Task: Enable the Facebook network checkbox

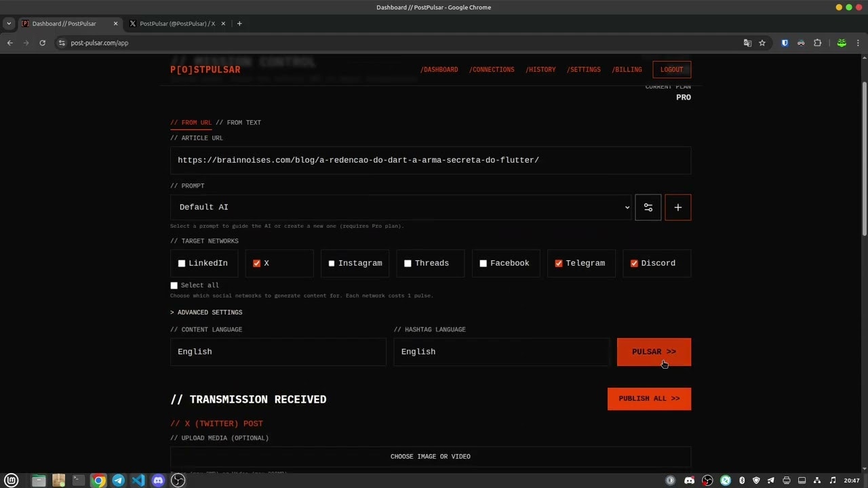Action: tap(484, 264)
